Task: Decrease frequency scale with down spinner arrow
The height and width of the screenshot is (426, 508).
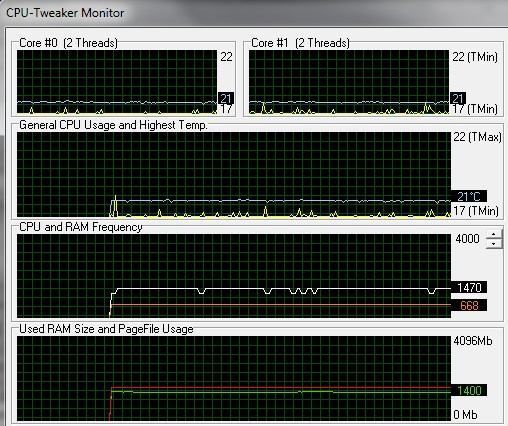Action: coord(494,244)
